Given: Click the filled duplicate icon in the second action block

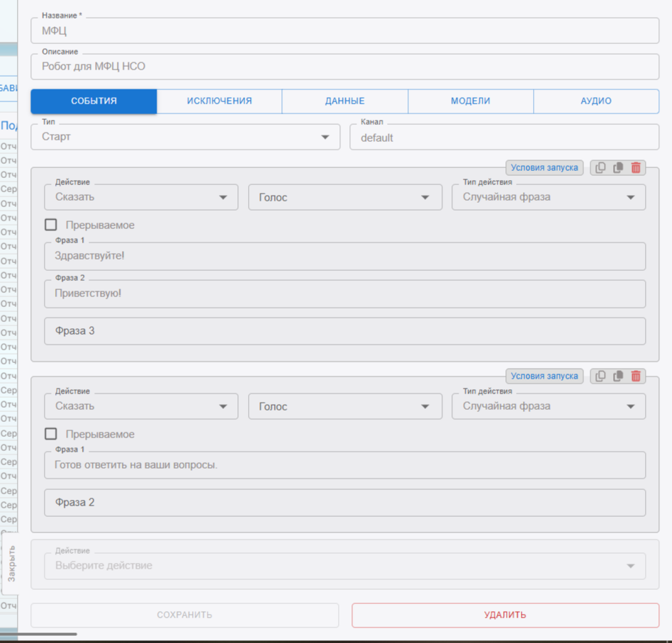Looking at the screenshot, I should pyautogui.click(x=618, y=376).
